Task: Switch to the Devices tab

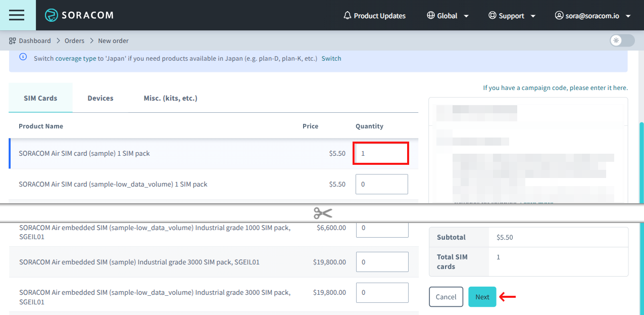Action: (100, 98)
